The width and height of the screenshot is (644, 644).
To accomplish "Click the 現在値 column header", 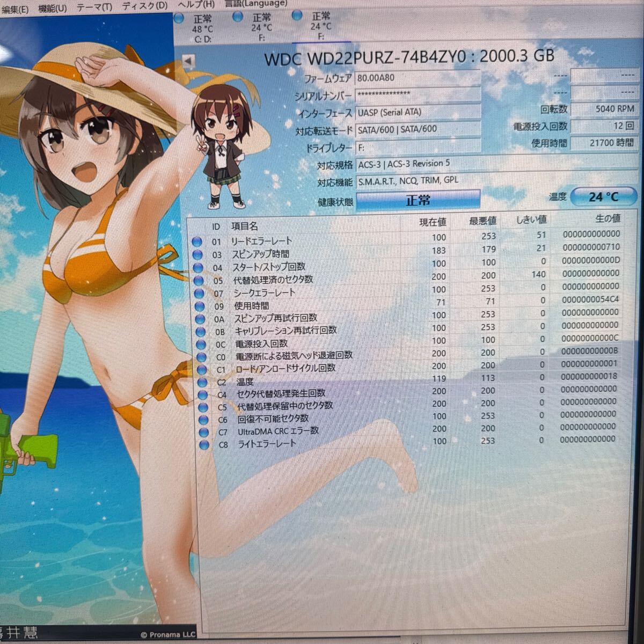I will (x=433, y=222).
